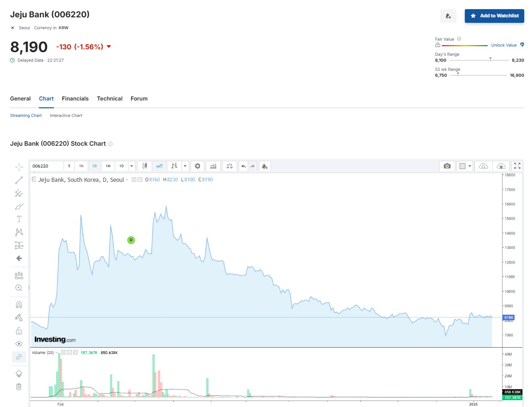Click Add to Watchlist button
Viewport: 532px width, 407px height.
(x=495, y=16)
